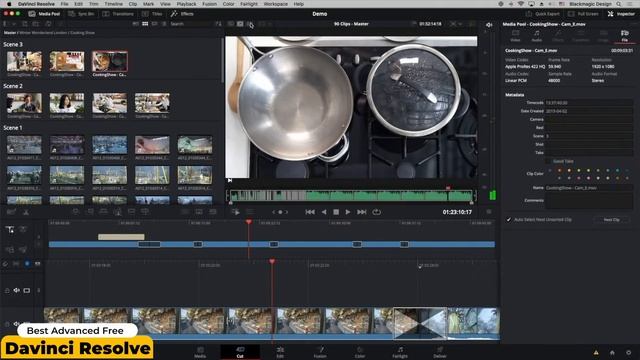Select the second clip thumbnail in Scene 2
640x360 pixels.
click(x=67, y=103)
